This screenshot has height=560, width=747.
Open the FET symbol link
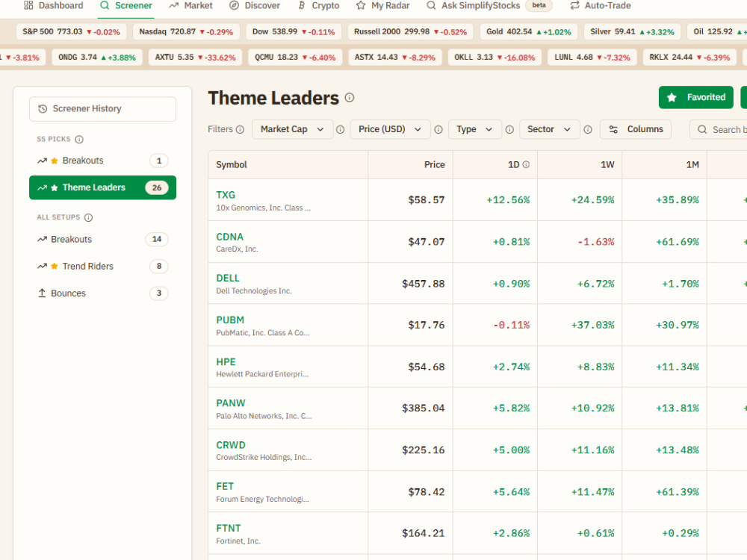225,486
